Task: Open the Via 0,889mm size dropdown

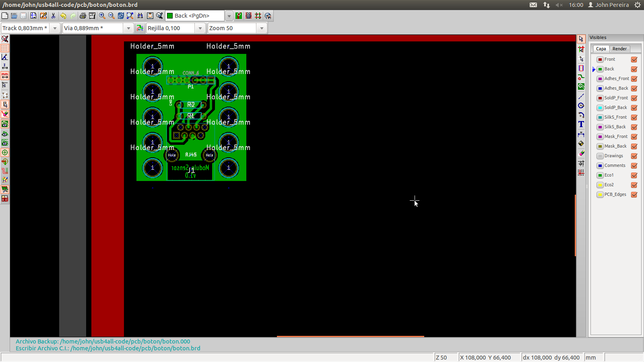Action: click(x=128, y=28)
